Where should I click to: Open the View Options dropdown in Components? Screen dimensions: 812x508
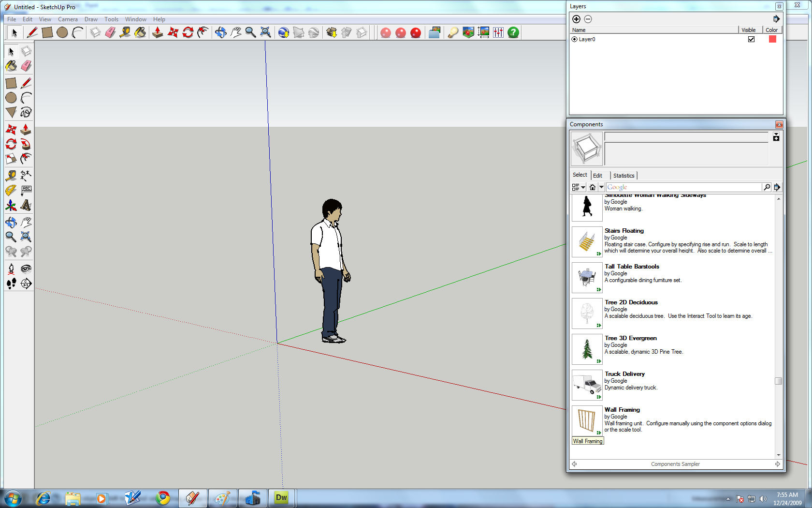[x=579, y=187]
